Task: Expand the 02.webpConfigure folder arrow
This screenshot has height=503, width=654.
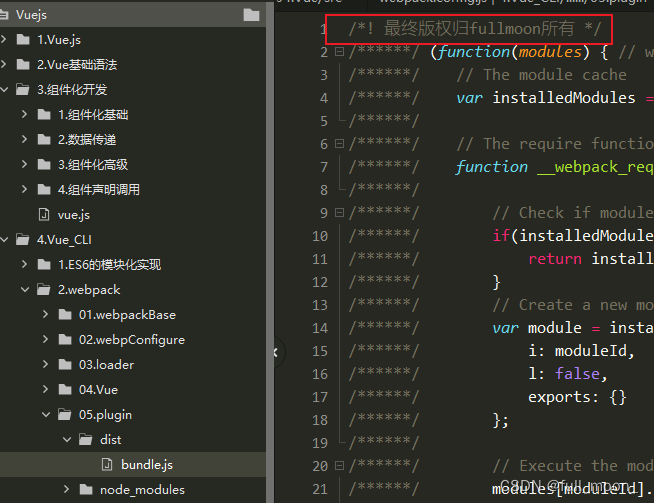Action: click(x=45, y=340)
